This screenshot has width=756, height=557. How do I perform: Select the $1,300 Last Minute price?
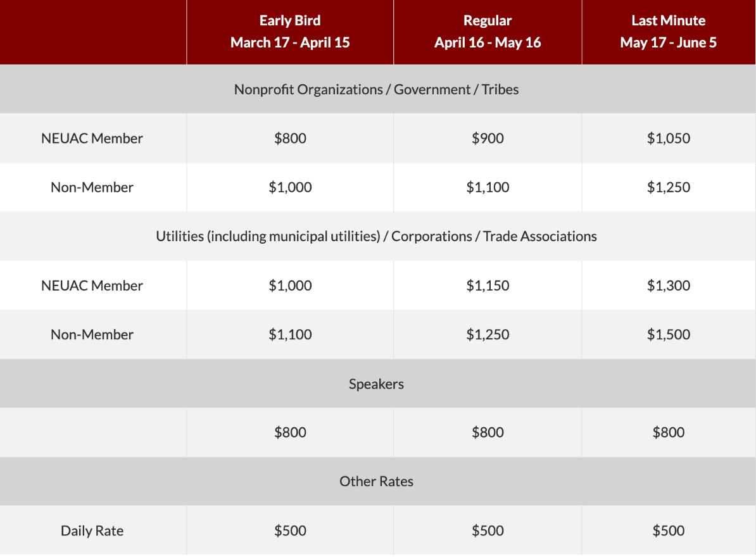669,285
